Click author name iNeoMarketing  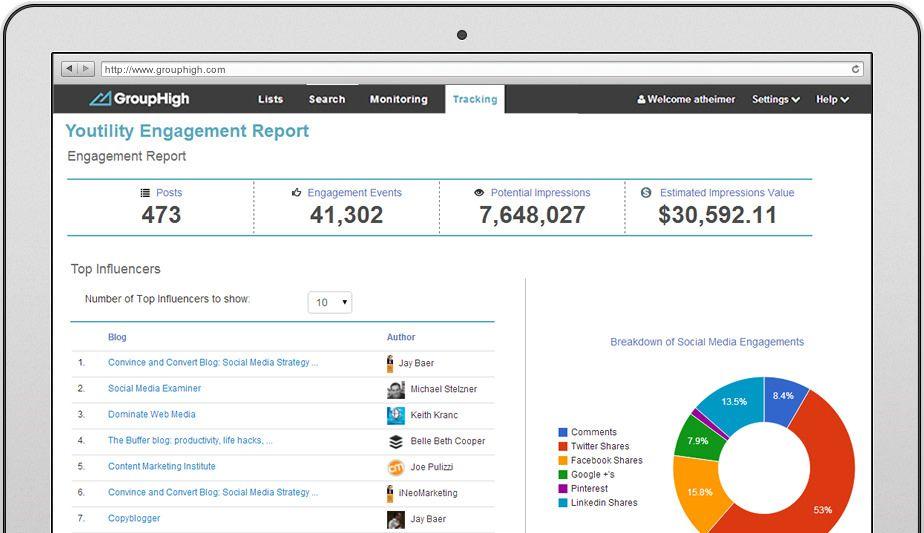click(x=428, y=493)
